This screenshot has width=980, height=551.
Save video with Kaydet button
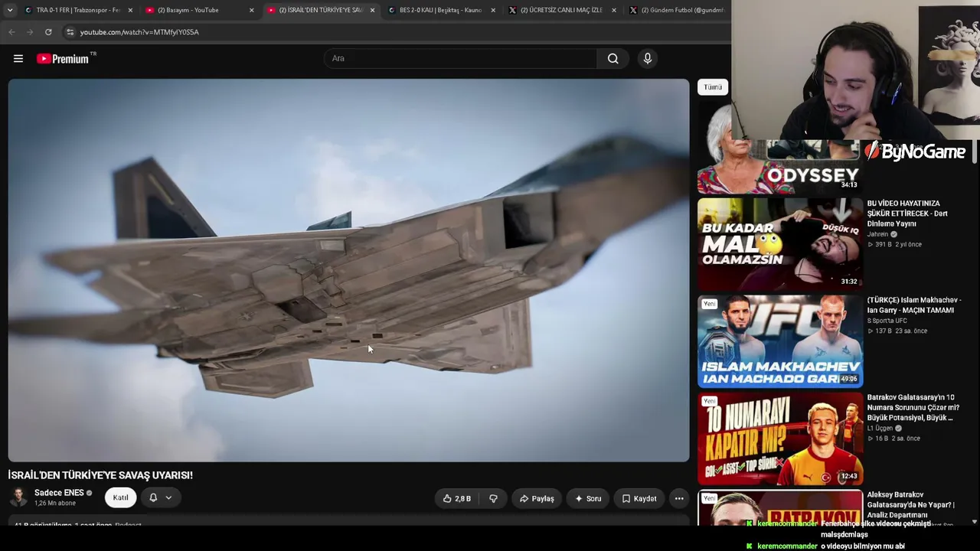639,498
